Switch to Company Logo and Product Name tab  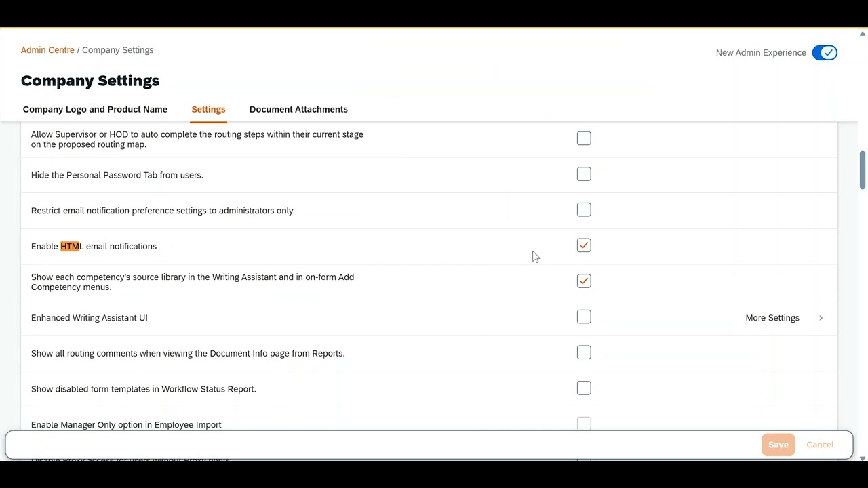tap(95, 109)
